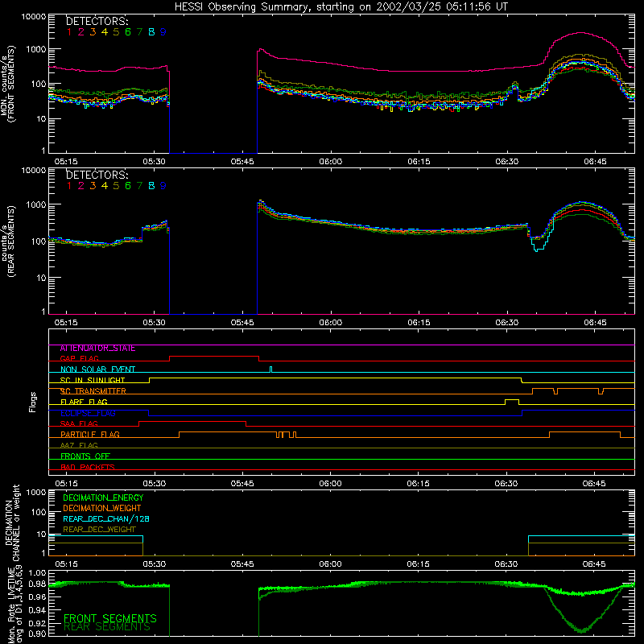Select yellow detector 4 in front segments legend
The width and height of the screenshot is (644, 644).
click(105, 32)
